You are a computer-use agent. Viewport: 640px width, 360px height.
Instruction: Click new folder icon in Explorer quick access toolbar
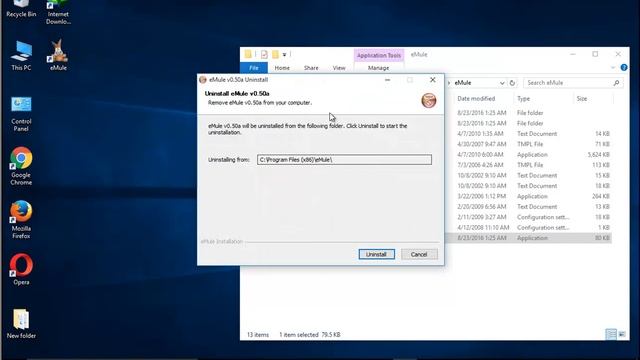(276, 54)
